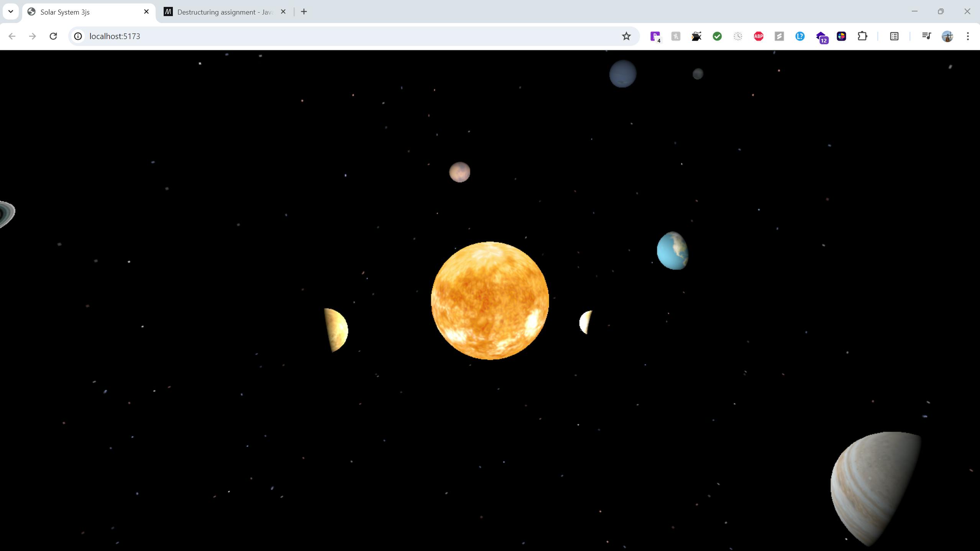The width and height of the screenshot is (980, 551).
Task: Expand the tab search dropdown arrow
Action: click(x=11, y=11)
